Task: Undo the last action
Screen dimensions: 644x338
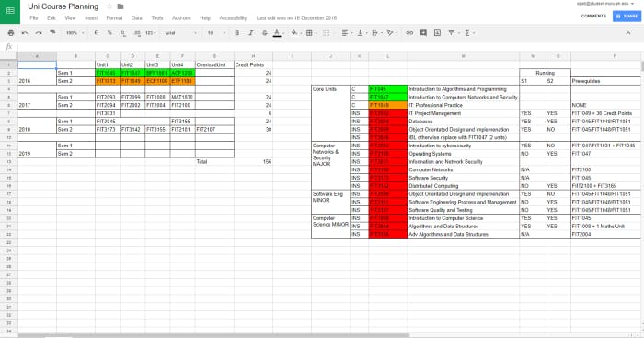Action: tap(25, 33)
